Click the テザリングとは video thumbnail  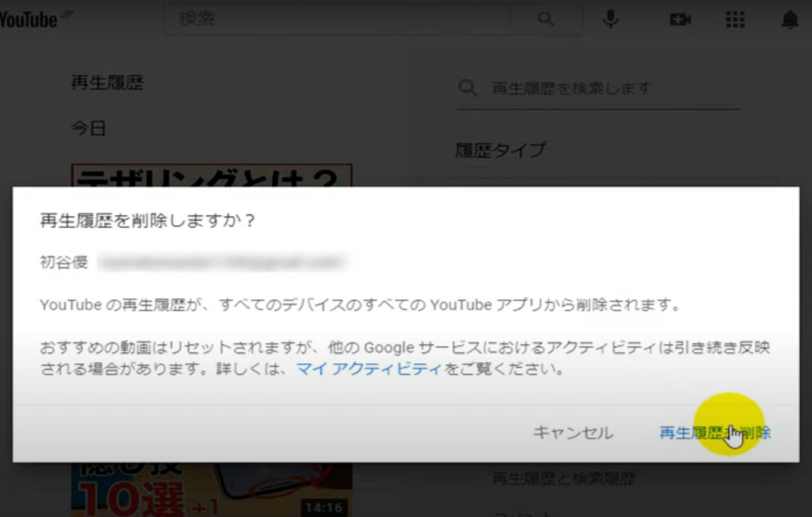click(x=212, y=175)
